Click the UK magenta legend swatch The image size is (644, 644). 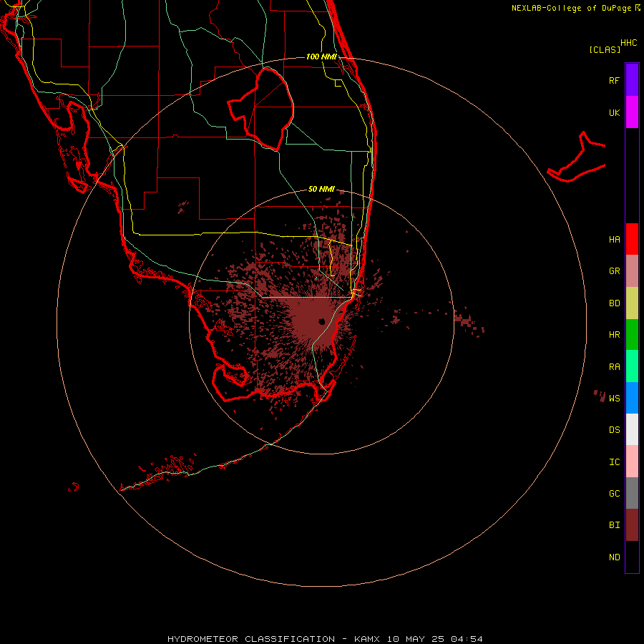point(632,112)
